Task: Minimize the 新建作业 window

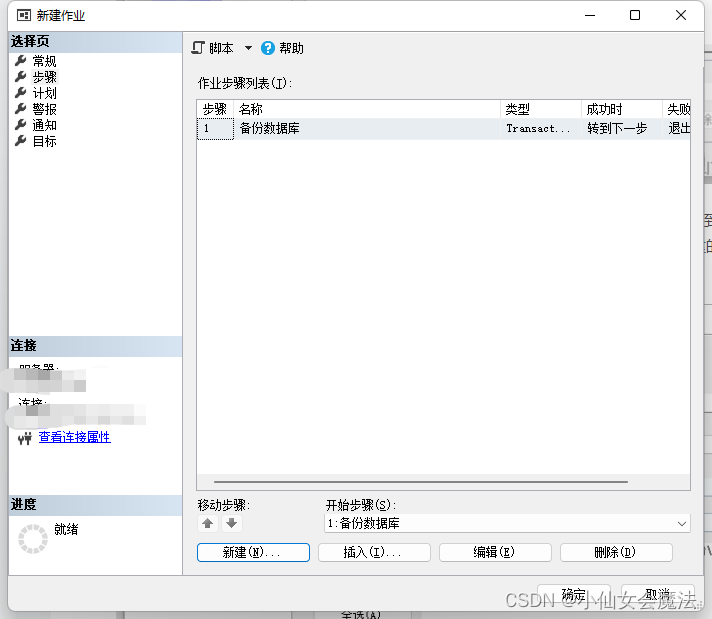Action: click(590, 15)
